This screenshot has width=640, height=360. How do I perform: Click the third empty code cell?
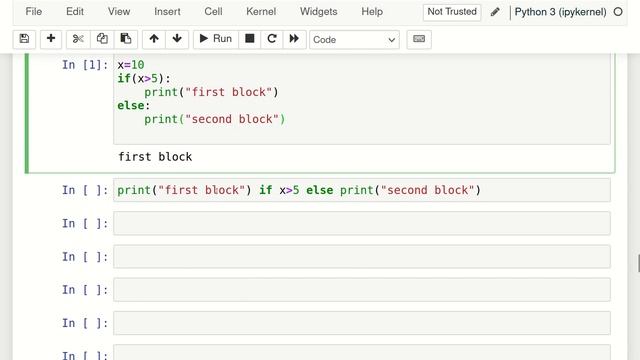tap(362, 290)
